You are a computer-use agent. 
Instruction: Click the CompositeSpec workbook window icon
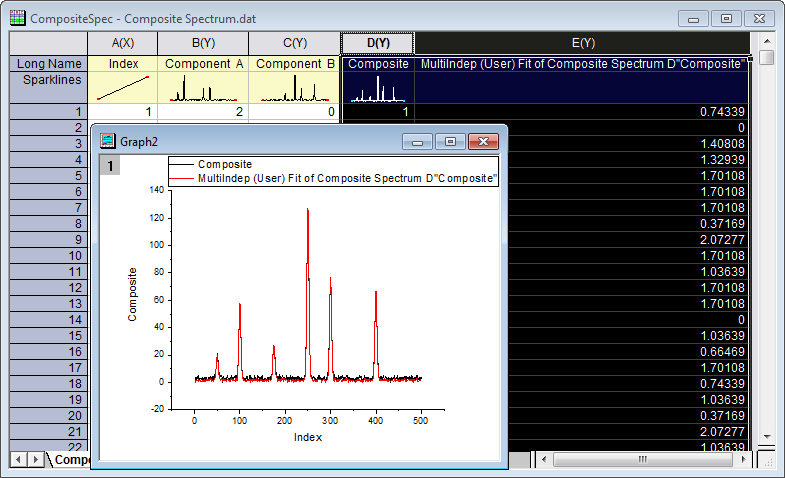17,18
